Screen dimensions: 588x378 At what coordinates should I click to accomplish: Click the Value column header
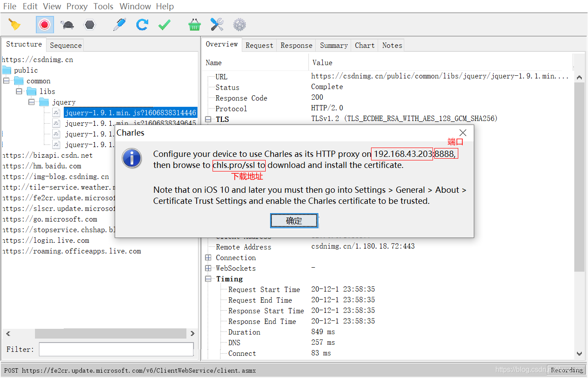point(441,62)
